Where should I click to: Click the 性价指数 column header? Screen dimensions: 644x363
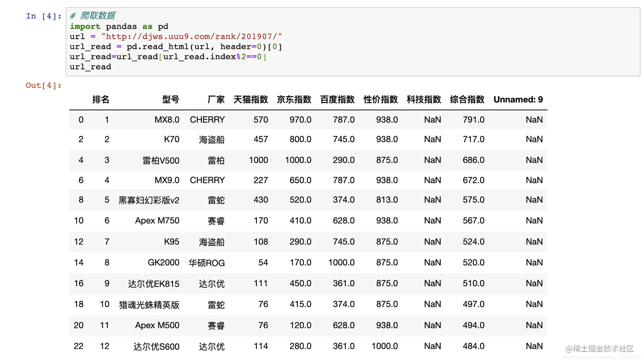(x=381, y=100)
